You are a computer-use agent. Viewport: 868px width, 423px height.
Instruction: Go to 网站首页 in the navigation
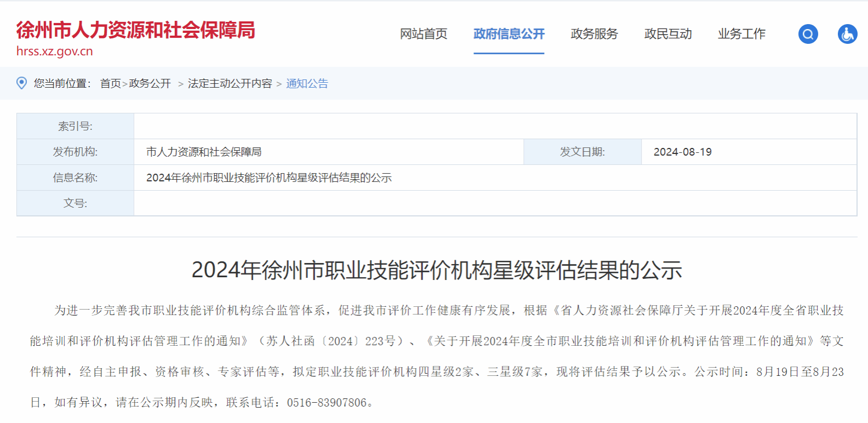(x=423, y=34)
